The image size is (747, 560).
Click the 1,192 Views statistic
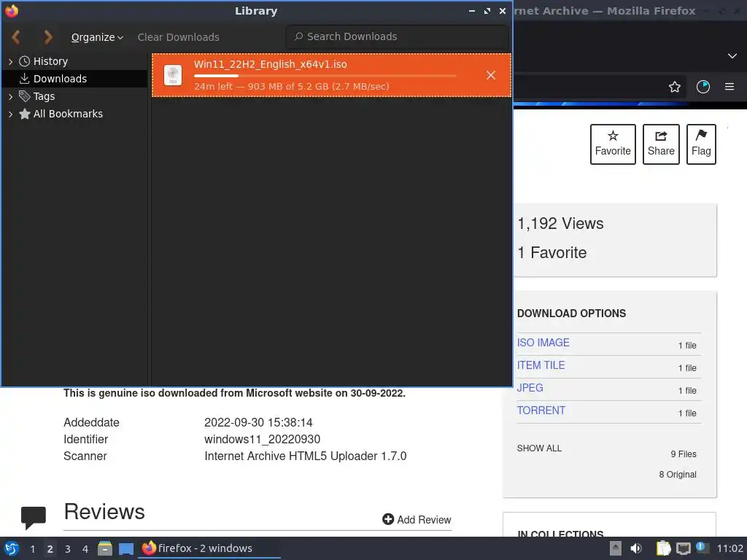click(x=560, y=223)
